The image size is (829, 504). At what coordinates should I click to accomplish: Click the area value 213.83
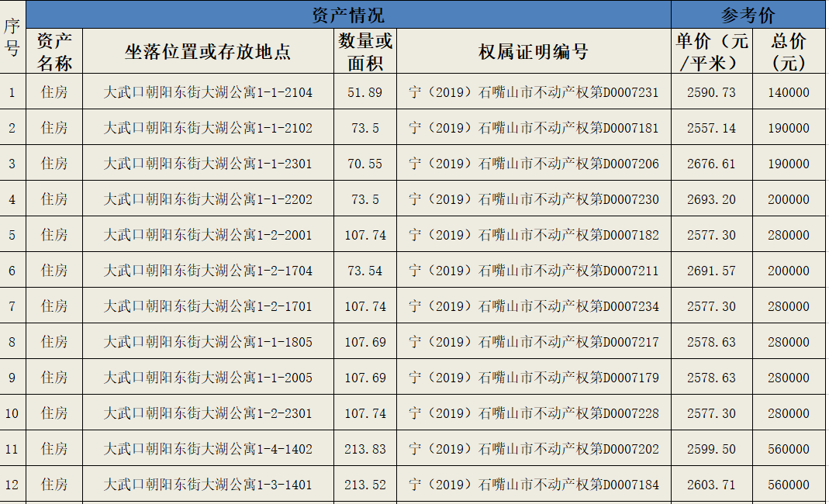point(364,449)
